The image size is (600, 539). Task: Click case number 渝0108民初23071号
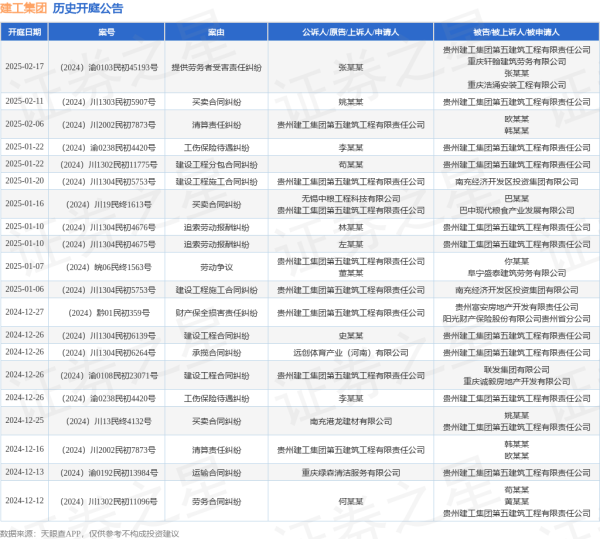[x=109, y=376]
